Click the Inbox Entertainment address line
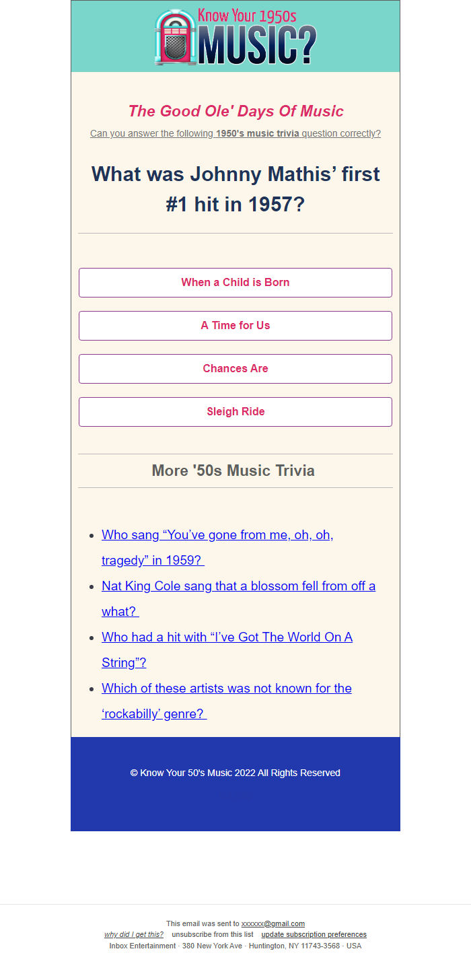 235,946
